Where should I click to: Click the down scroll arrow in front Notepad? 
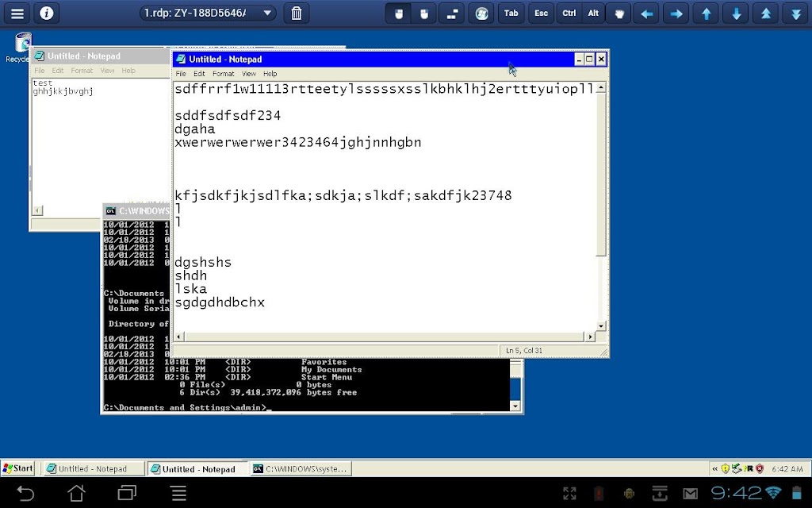601,326
